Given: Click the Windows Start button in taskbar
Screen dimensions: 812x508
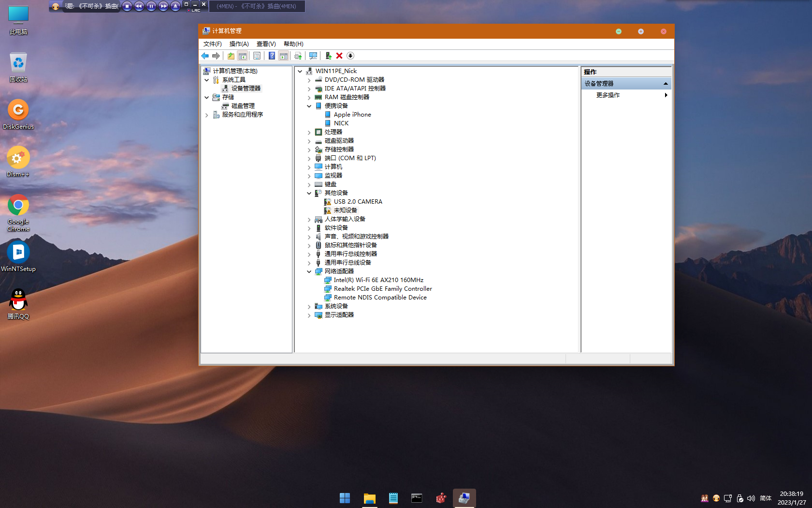Looking at the screenshot, I should [345, 498].
